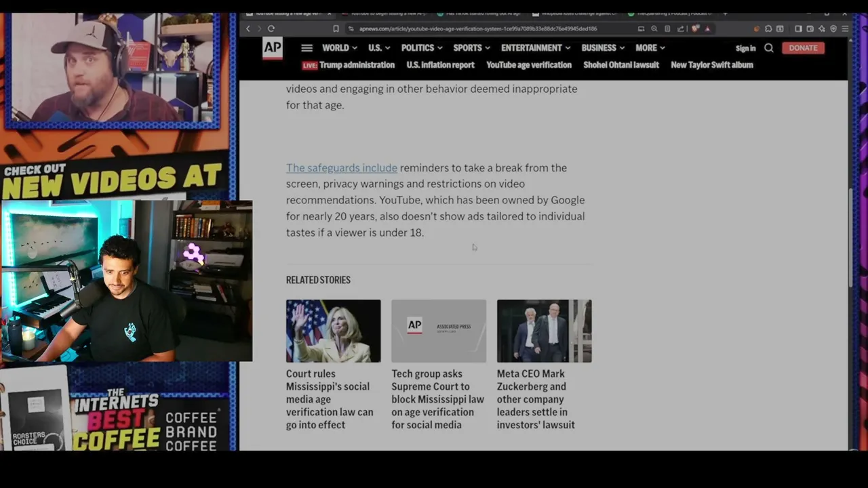Image resolution: width=868 pixels, height=488 pixels.
Task: Click the DONATE button
Action: (x=803, y=48)
